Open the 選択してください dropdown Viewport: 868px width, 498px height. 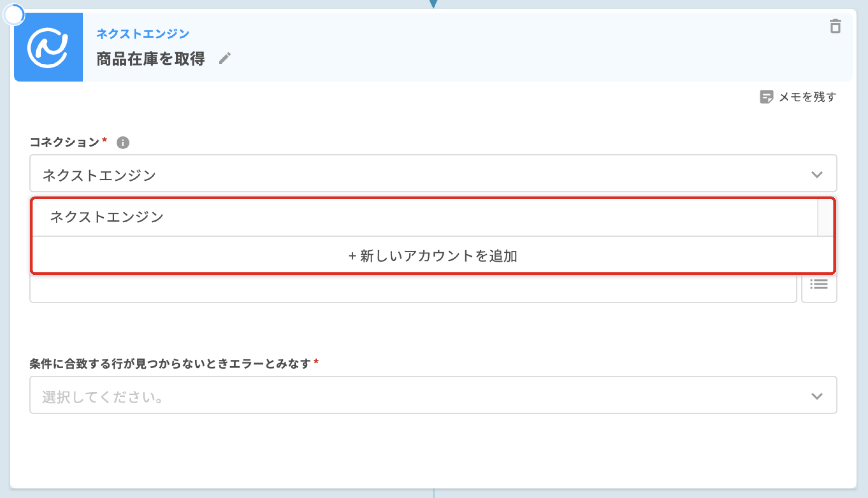coord(411,395)
